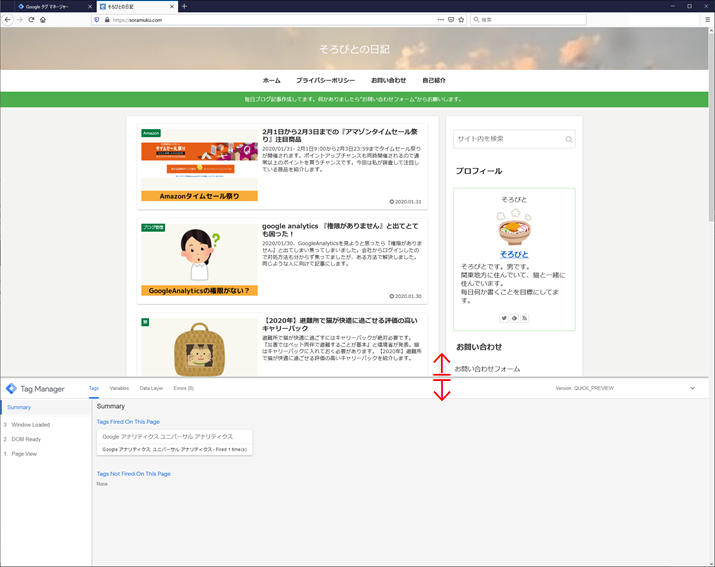Close the そろびとの日記 tab
This screenshot has height=567, width=715.
(172, 6)
